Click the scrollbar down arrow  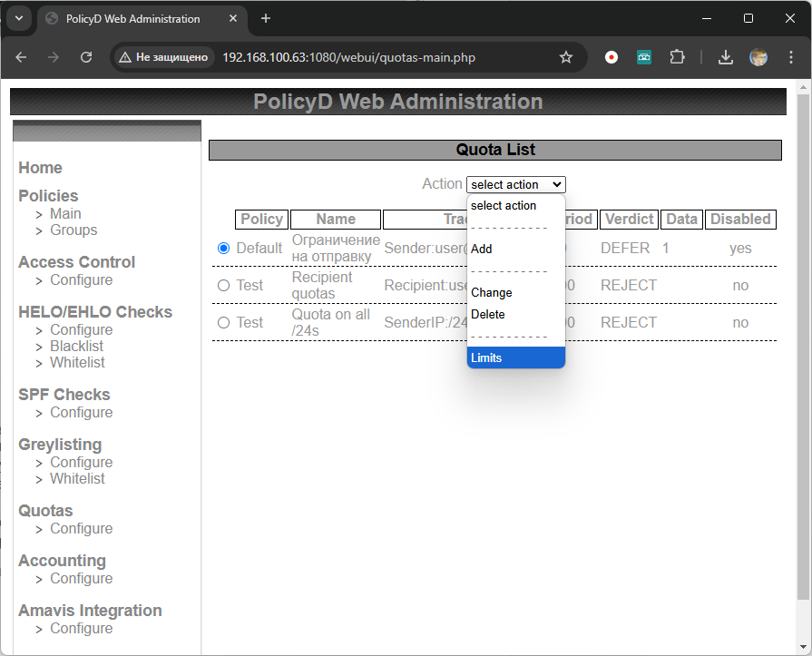click(x=803, y=647)
